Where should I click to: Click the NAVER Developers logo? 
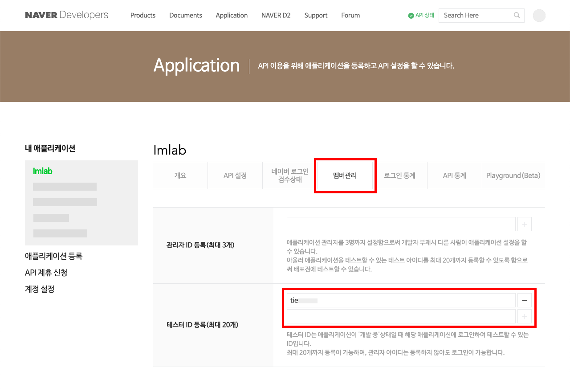click(x=67, y=15)
